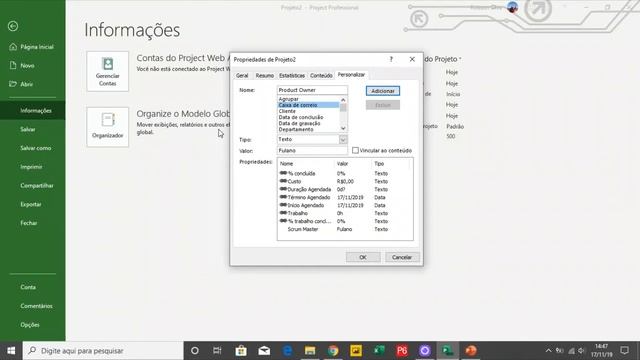The image size is (640, 360).
Task: Click the Gerenciar Contas button
Action: 108,71
